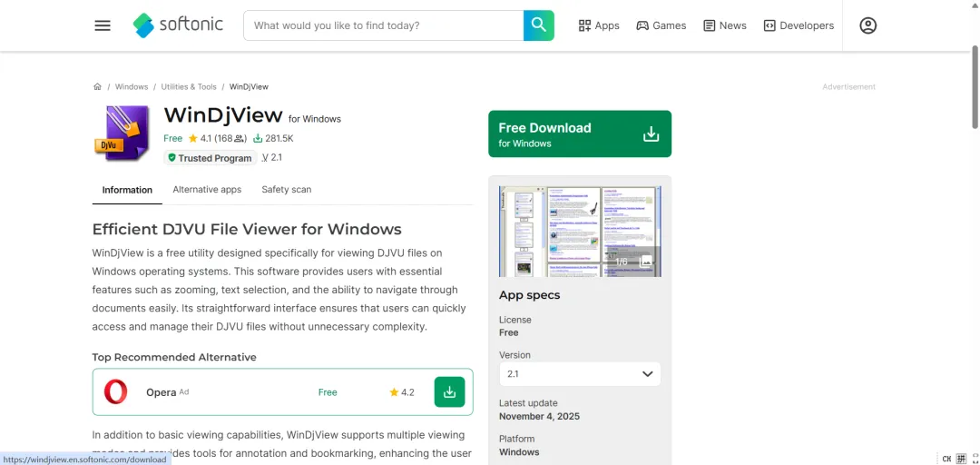Image resolution: width=980 pixels, height=465 pixels.
Task: Click the home icon in breadcrumb
Action: pyautogui.click(x=97, y=87)
